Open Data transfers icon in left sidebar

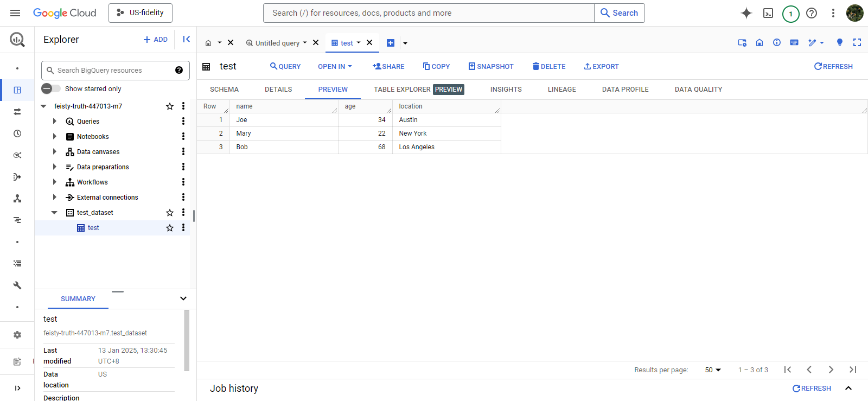coord(17,112)
